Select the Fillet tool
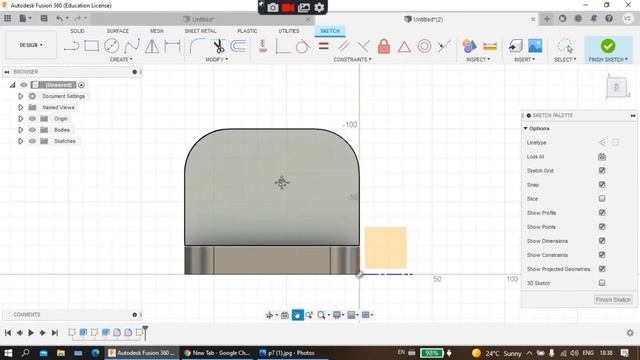Viewport: 640px width, 360px height. pos(197,46)
